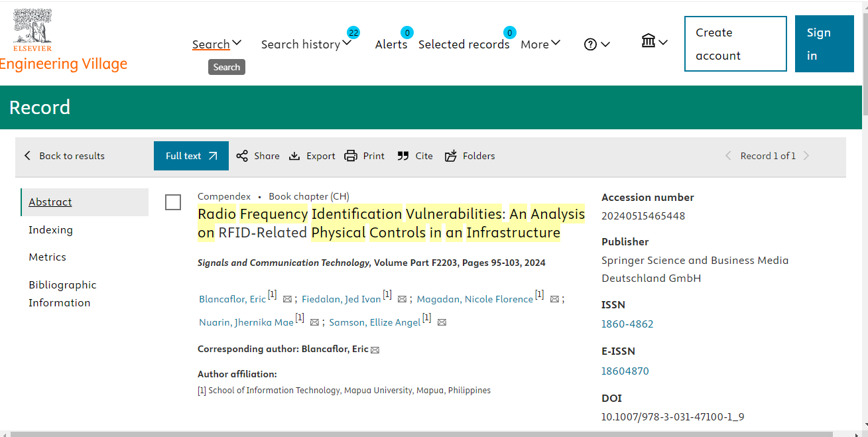Click the Export download icon
Image resolution: width=868 pixels, height=437 pixels.
tap(294, 156)
